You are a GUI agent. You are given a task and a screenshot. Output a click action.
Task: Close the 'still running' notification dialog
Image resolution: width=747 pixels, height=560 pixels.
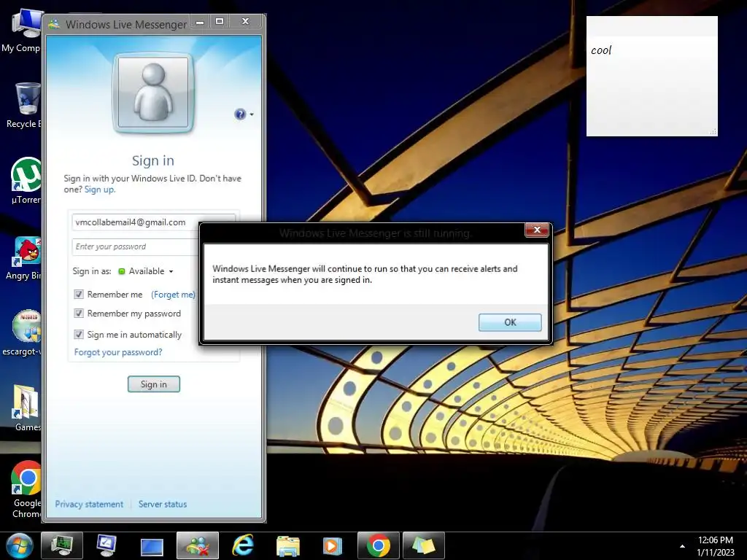[x=537, y=230]
